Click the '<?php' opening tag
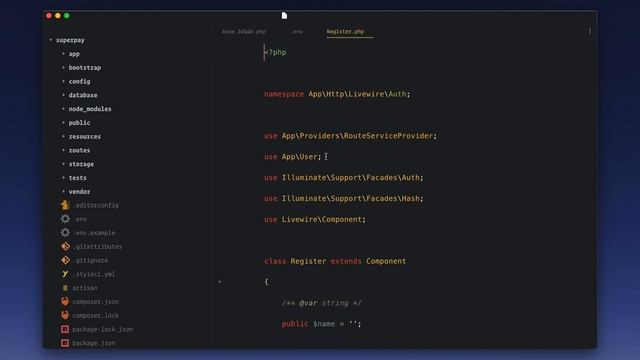640x360 pixels. tap(275, 52)
